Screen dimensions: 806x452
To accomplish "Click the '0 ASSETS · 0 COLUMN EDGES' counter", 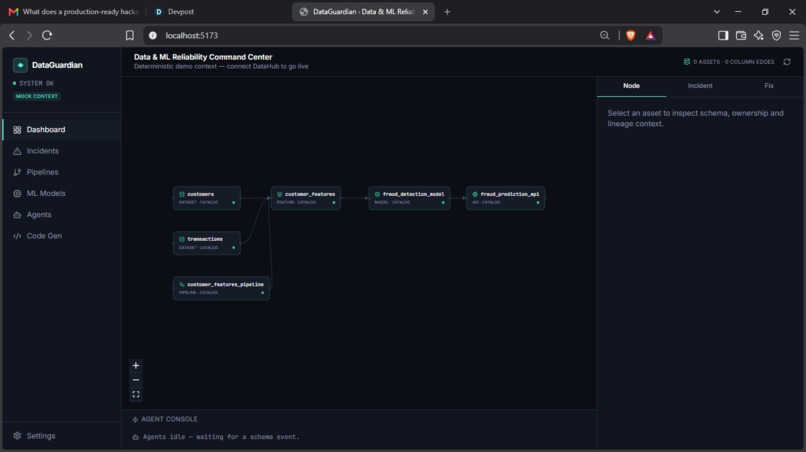I will tap(734, 62).
